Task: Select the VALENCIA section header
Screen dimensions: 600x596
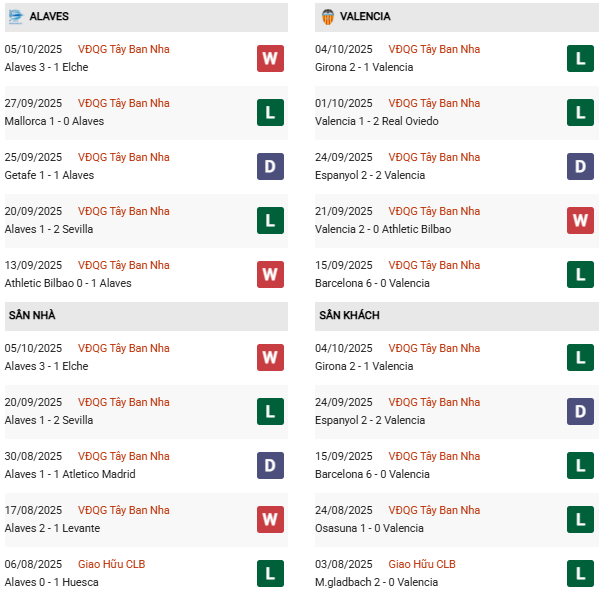Action: pos(365,17)
